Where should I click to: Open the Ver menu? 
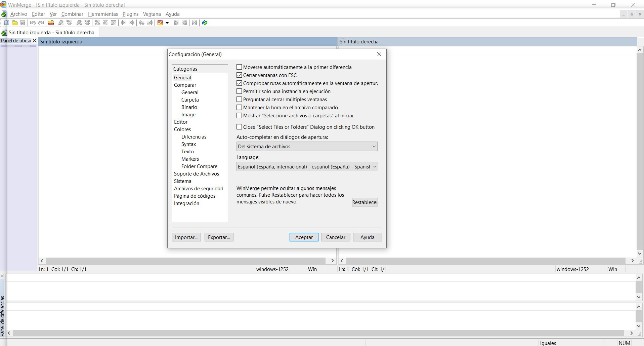[x=53, y=14]
